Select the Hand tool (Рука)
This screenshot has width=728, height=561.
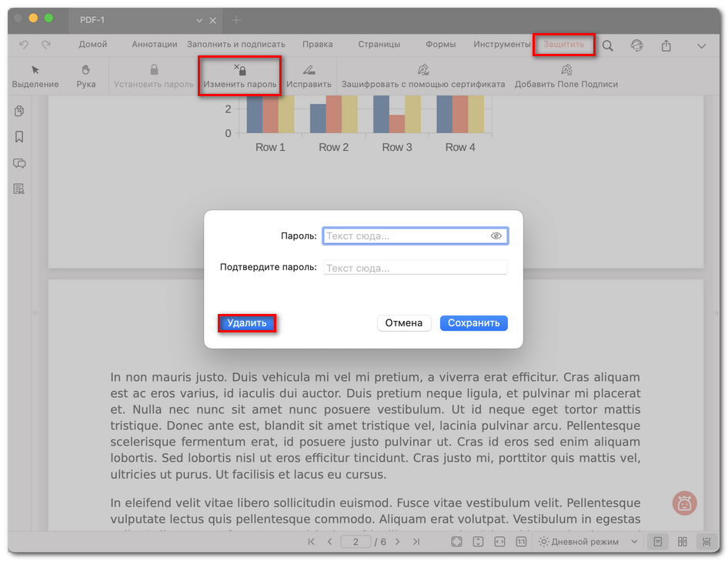(x=86, y=75)
